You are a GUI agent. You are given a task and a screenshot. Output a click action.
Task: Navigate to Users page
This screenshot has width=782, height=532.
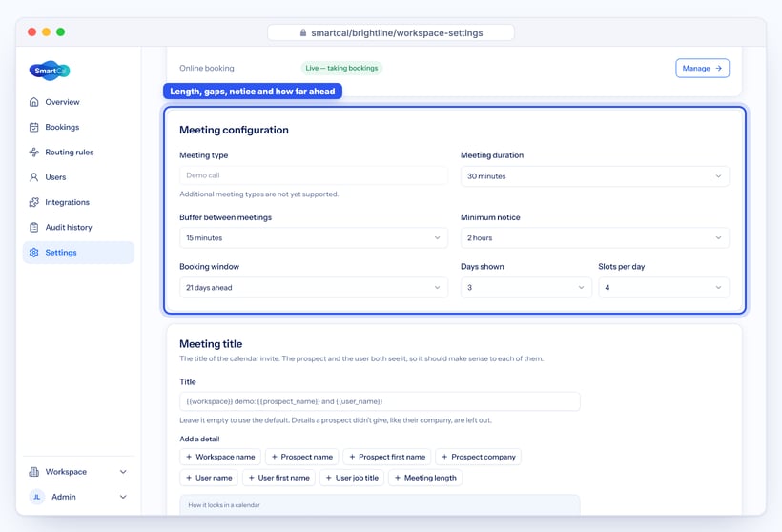78,177
